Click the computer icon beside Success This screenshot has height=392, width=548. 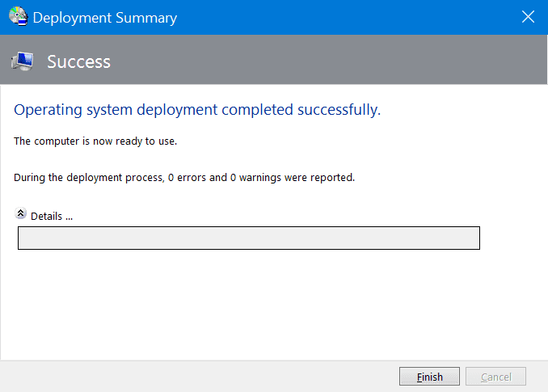point(22,61)
